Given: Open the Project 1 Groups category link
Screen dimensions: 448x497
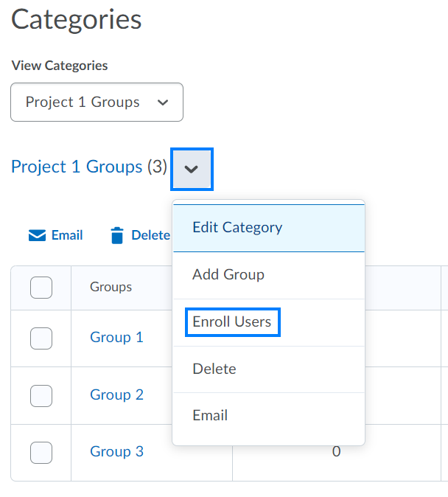Looking at the screenshot, I should tap(77, 167).
